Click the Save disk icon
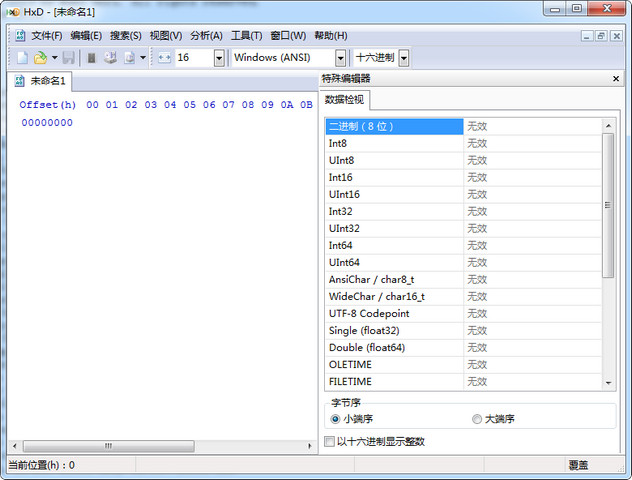The height and width of the screenshot is (480, 632). [x=68, y=58]
